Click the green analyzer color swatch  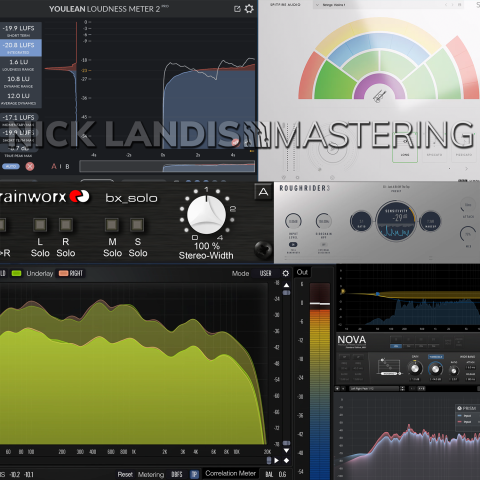tap(16, 273)
